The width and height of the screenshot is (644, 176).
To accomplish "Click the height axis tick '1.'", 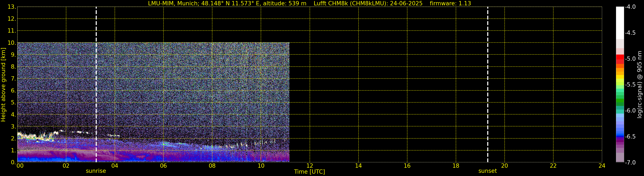I will pos(13,150).
